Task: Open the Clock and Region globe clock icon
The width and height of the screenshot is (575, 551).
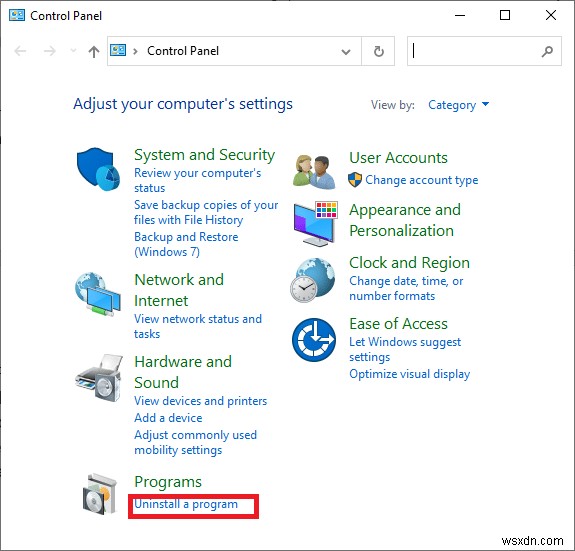Action: (312, 280)
